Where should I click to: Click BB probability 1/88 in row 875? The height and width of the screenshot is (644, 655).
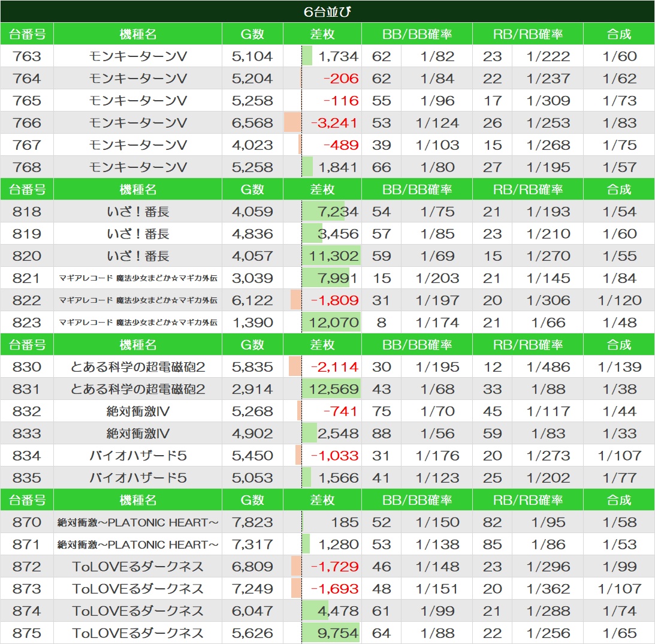[x=437, y=633]
